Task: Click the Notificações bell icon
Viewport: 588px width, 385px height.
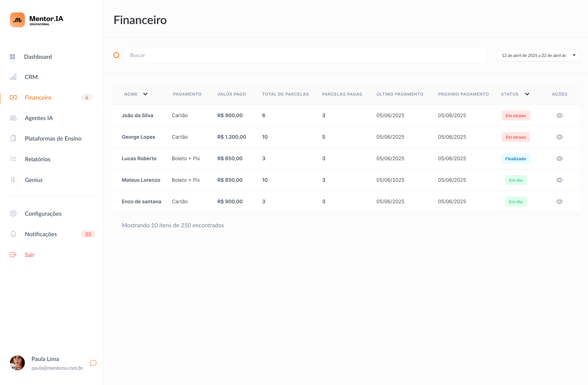Action: (x=13, y=234)
